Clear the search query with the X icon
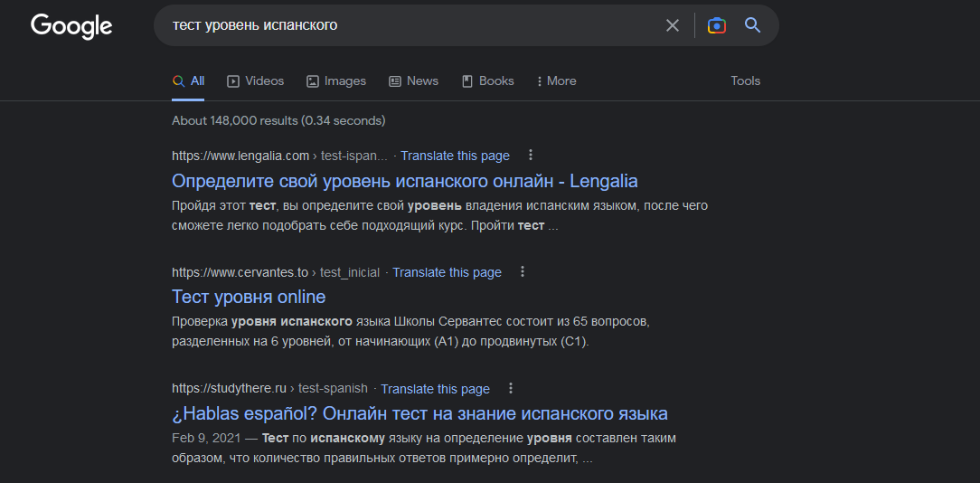Screen dimensions: 980x483 click(x=672, y=25)
